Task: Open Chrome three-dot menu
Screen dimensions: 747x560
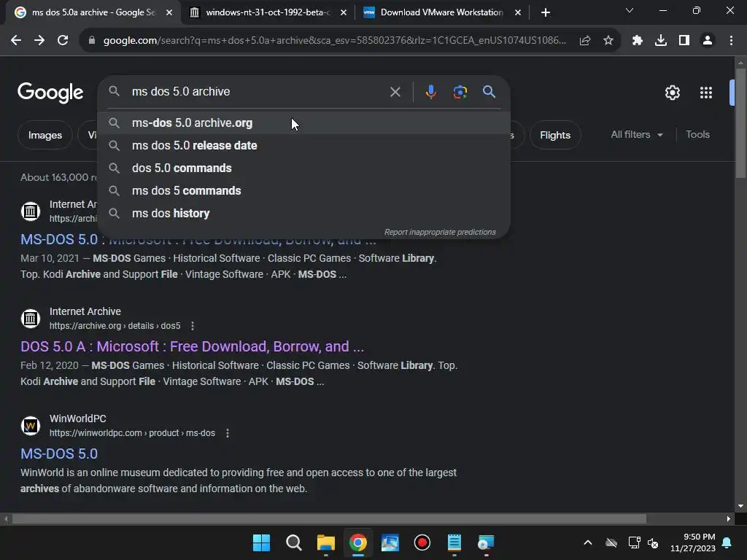Action: click(x=731, y=41)
